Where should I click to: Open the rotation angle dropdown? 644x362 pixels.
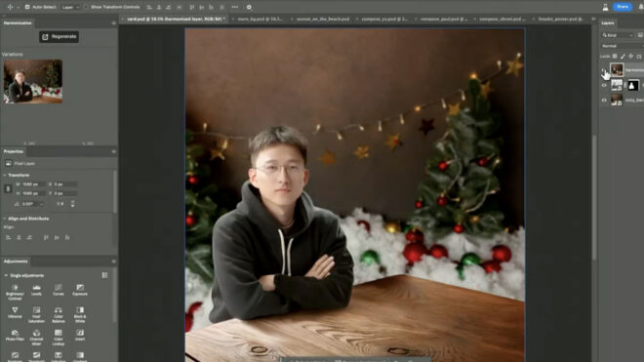point(42,204)
